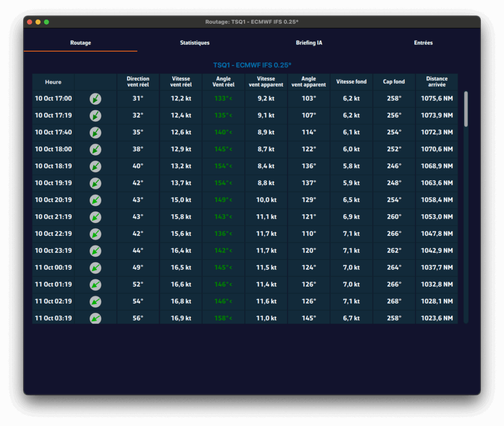This screenshot has width=504, height=426.
Task: Select wind arrow icon at 10 Oct 18:19
Action: pos(95,166)
